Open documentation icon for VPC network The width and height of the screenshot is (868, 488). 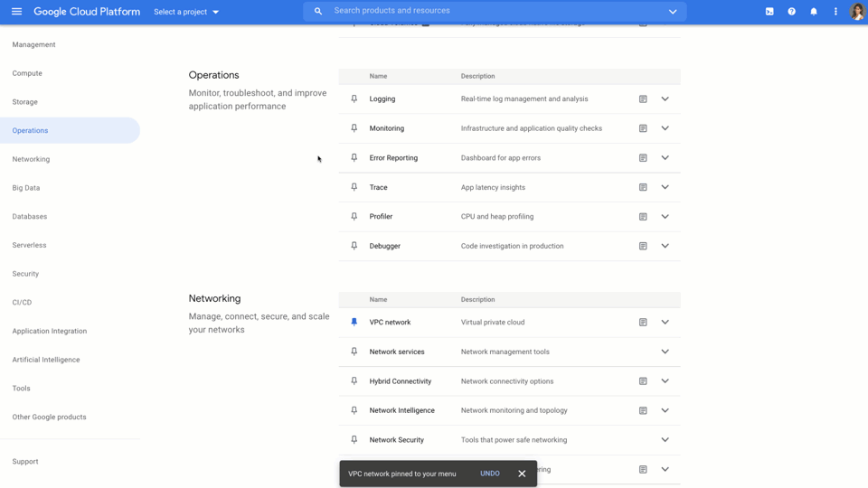[643, 322]
